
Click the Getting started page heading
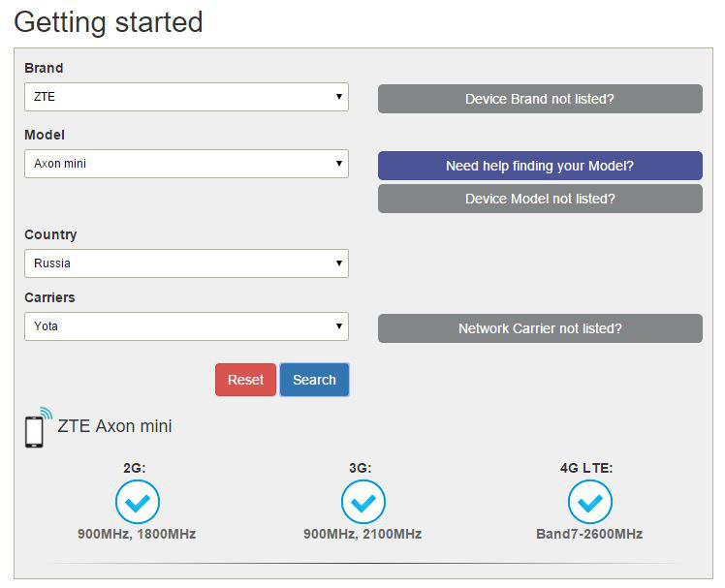point(109,22)
